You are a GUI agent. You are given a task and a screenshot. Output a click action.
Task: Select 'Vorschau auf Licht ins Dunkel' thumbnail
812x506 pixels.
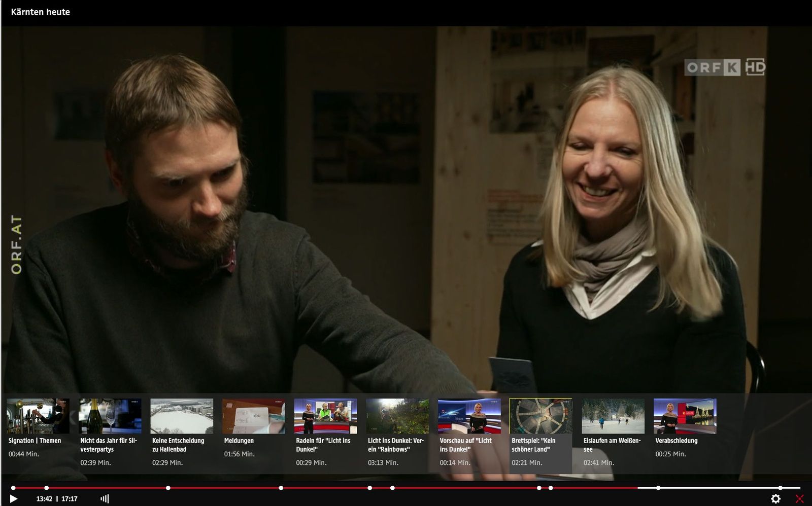[469, 416]
